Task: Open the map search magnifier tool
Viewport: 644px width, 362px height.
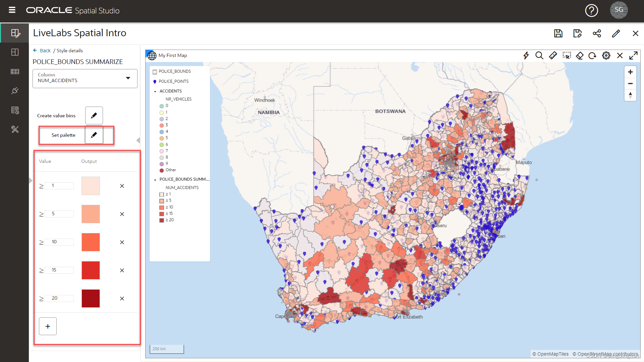Action: (539, 56)
